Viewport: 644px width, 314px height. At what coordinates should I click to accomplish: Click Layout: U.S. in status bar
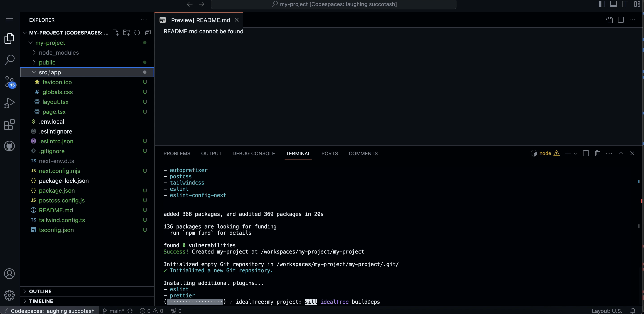click(607, 311)
